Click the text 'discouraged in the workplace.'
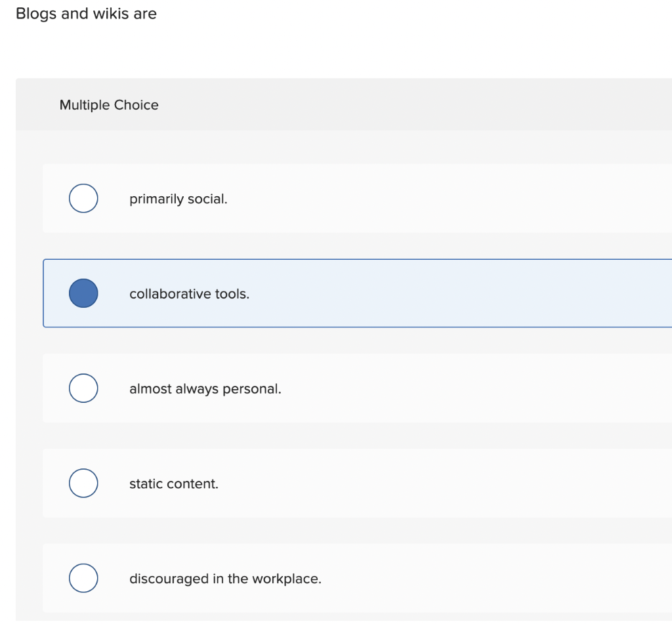This screenshot has width=672, height=624. click(x=225, y=578)
